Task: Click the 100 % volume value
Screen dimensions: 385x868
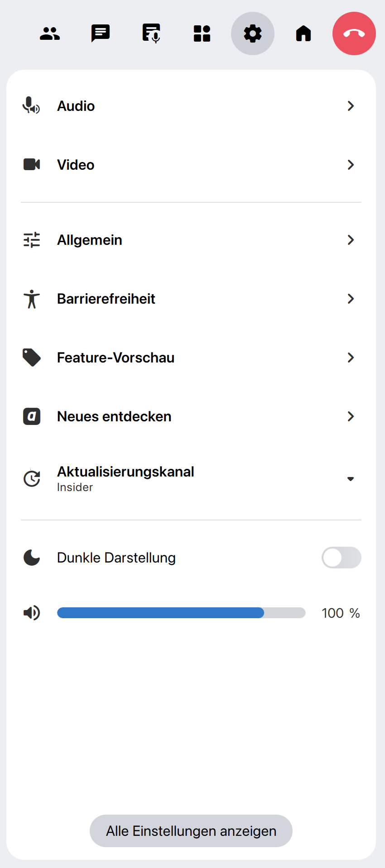Action: (x=341, y=613)
